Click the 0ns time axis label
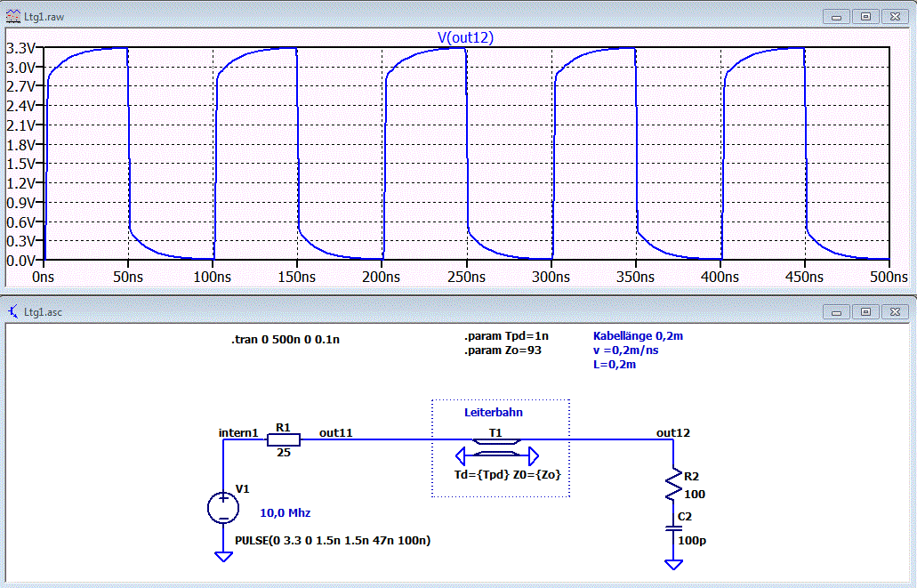The height and width of the screenshot is (588, 917). 44,277
